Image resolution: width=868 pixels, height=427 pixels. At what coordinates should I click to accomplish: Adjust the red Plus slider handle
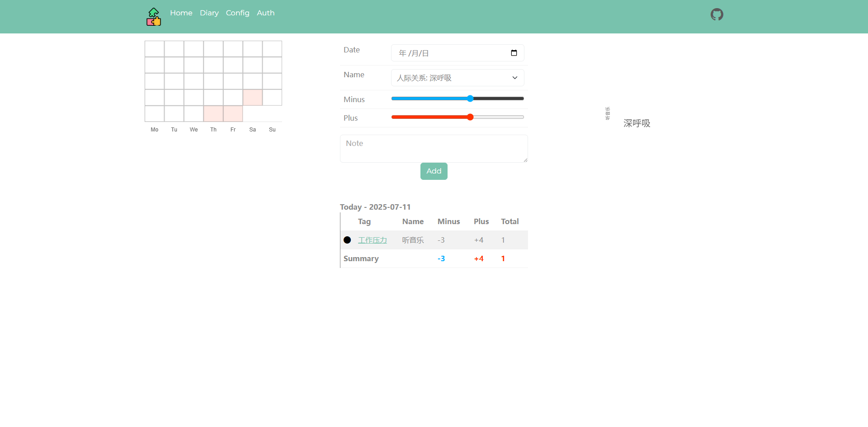[x=470, y=117]
